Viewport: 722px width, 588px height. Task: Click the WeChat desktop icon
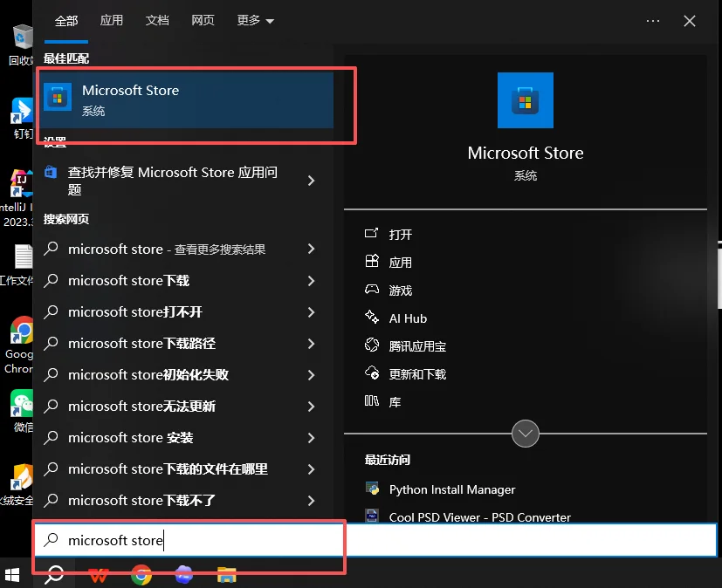[22, 403]
